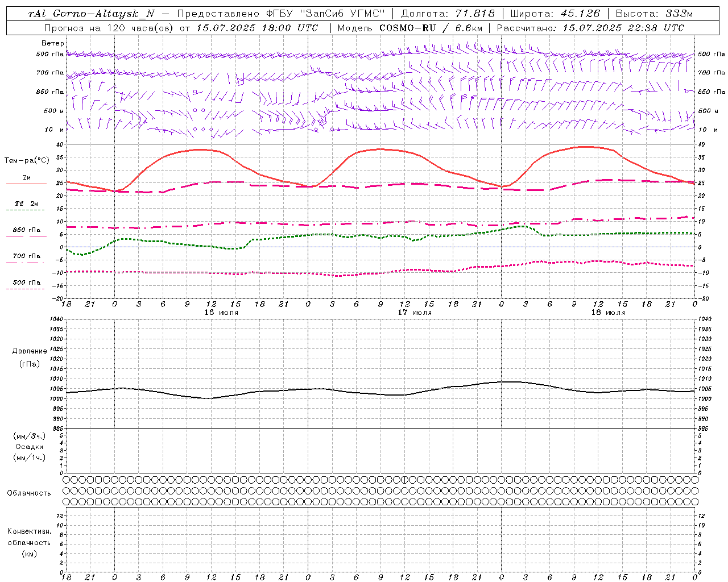
Task: Click the solid red line sample under 2м legend
Action: click(x=26, y=184)
